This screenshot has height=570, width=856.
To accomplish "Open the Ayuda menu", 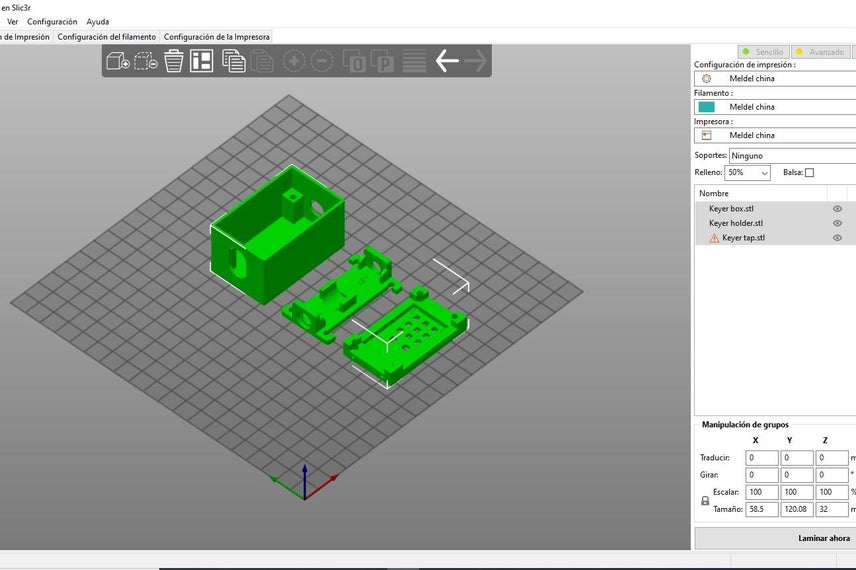I will click(98, 22).
